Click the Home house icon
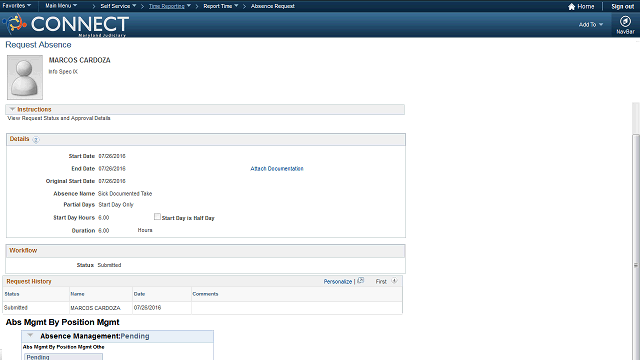Image resolution: width=640 pixels, height=360 pixels. click(571, 7)
